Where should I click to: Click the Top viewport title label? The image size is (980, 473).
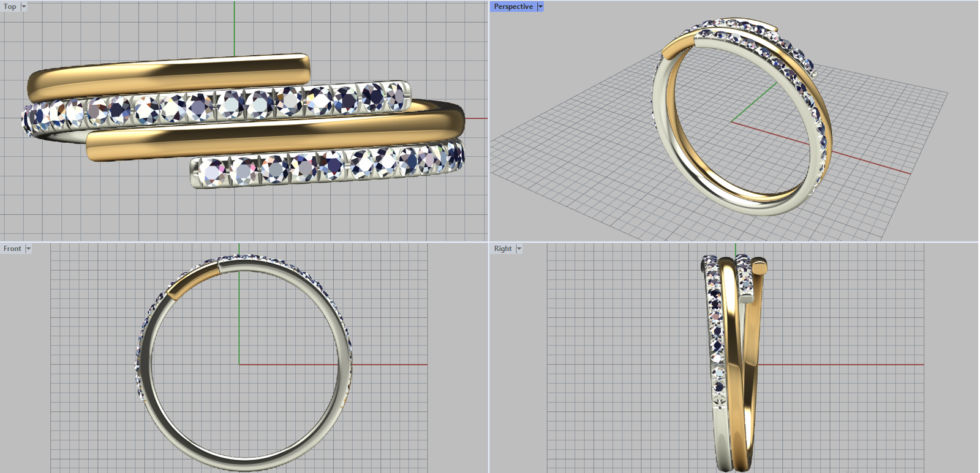10,7
